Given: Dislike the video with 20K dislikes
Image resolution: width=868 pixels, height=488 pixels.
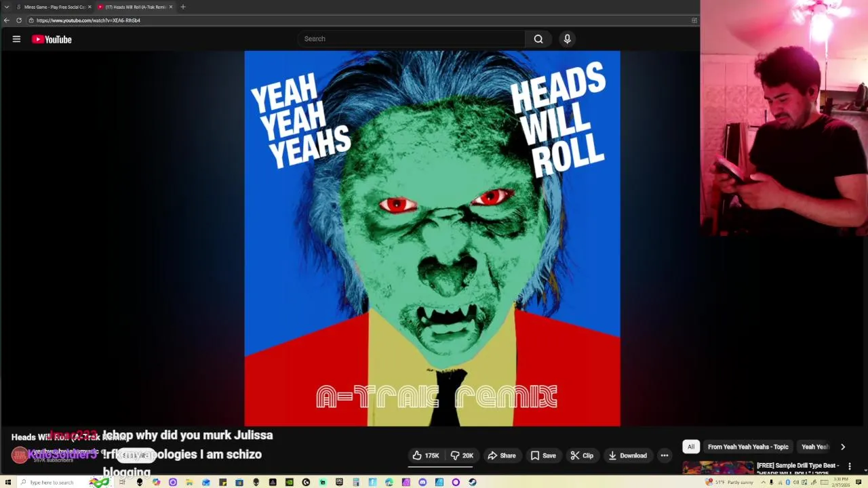Looking at the screenshot, I should point(462,455).
